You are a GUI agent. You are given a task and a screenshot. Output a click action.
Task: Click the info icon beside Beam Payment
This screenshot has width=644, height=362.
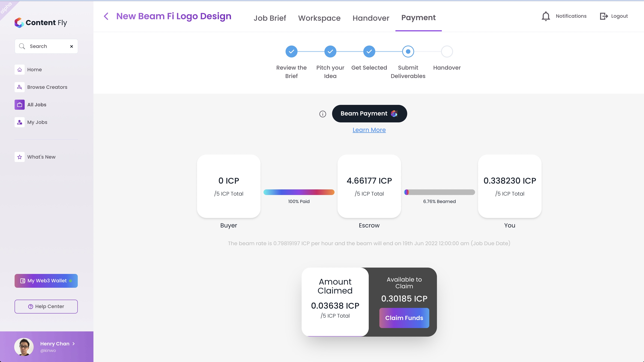[323, 114]
